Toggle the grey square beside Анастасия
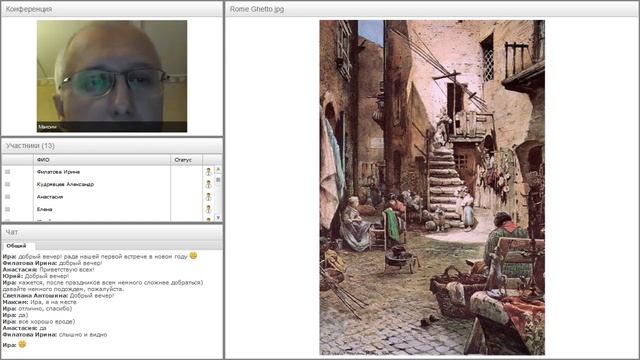The image size is (640, 360). pos(7,197)
